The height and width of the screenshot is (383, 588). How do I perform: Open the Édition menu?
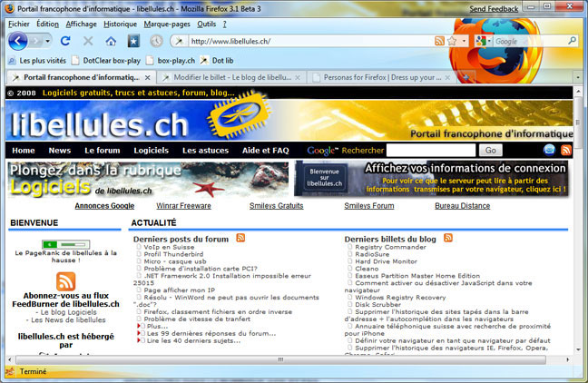coord(47,24)
